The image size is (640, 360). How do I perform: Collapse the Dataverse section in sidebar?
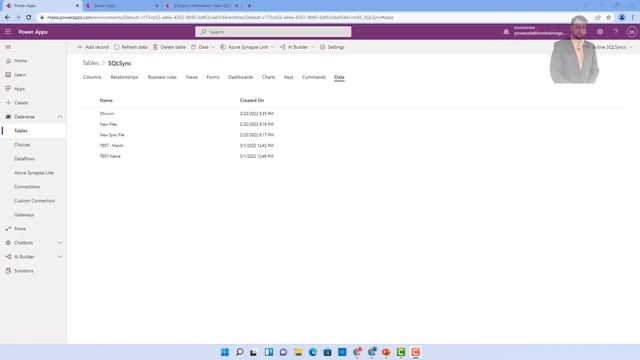(x=60, y=117)
